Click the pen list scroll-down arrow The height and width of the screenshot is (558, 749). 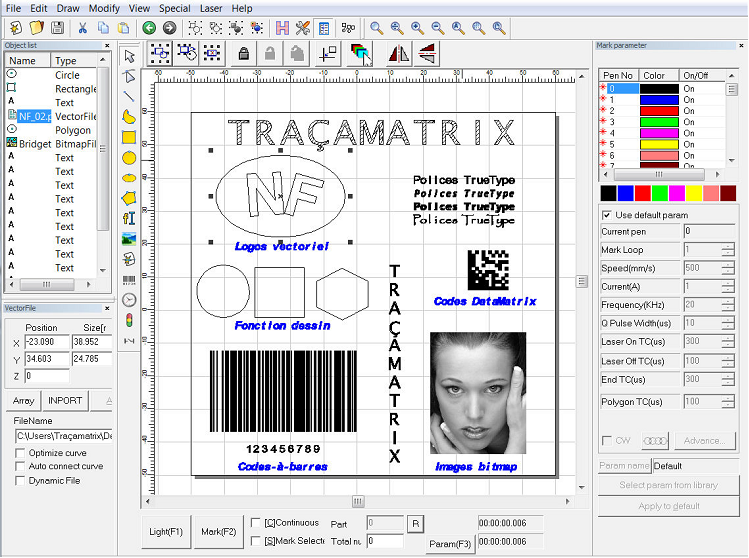click(731, 161)
